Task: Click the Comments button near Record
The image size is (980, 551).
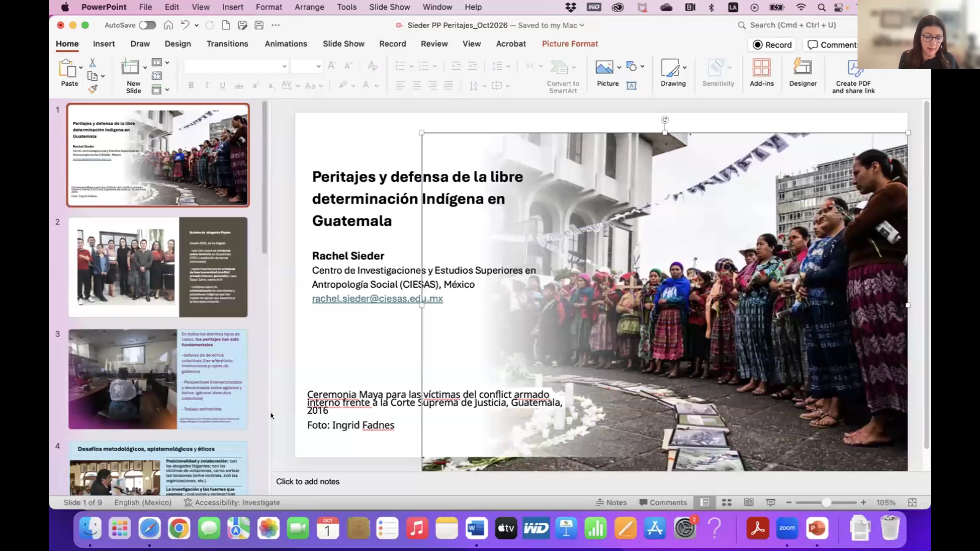Action: click(831, 45)
